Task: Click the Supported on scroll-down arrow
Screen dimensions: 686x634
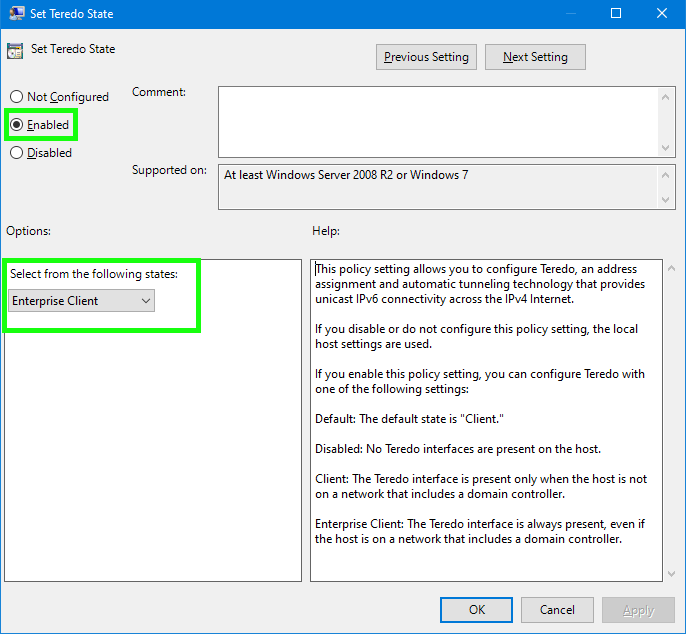Action: [667, 200]
